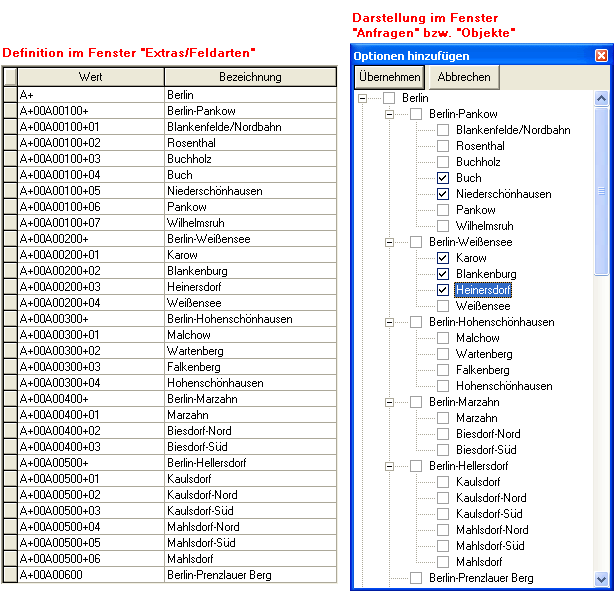Image resolution: width=614 pixels, height=591 pixels.
Task: Click the cell A+00A00200+
Action: pos(91,239)
